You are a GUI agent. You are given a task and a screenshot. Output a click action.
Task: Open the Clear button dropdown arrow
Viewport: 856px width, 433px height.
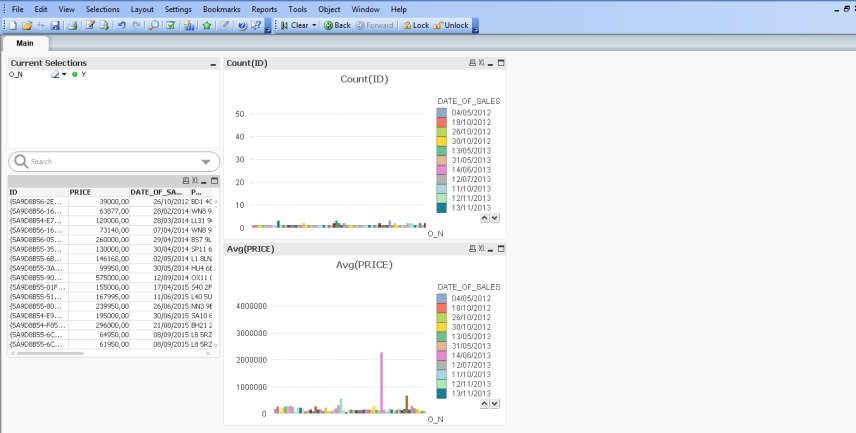click(x=314, y=25)
